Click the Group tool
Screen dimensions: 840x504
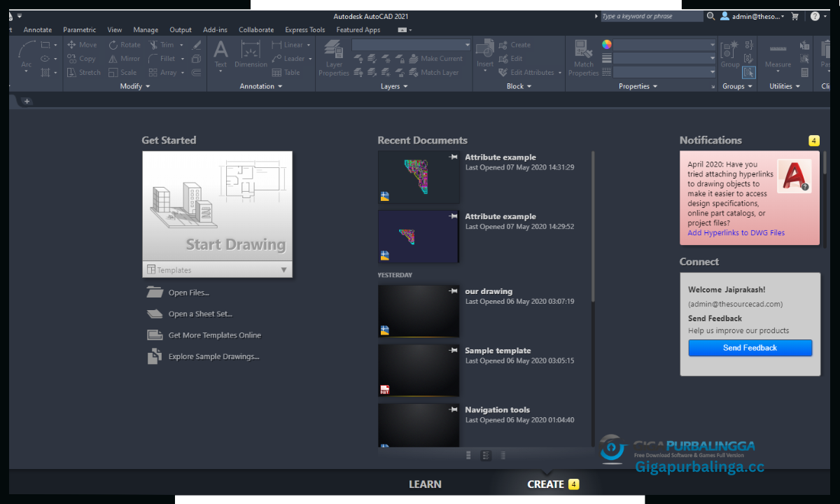[x=730, y=55]
